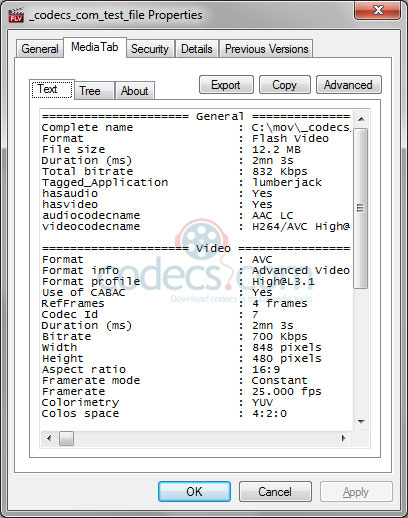Click the '25.000 fps' framerate value

[x=287, y=391]
